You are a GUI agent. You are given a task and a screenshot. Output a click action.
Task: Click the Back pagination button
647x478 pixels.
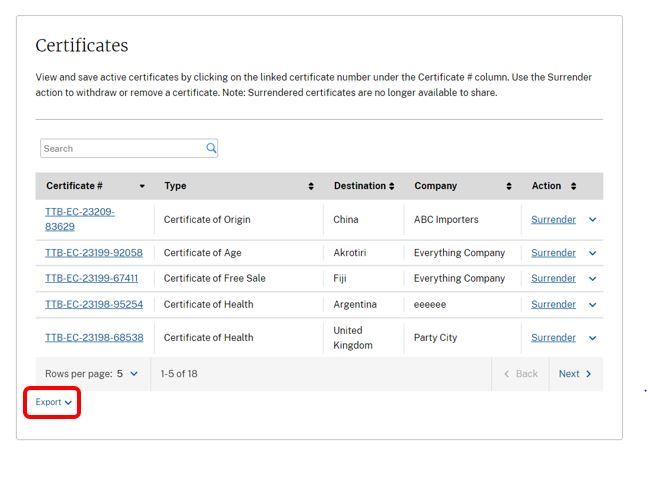(520, 374)
